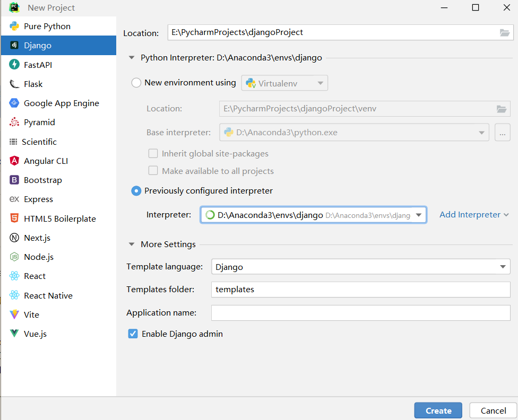Click the Application name text field

tap(360, 313)
